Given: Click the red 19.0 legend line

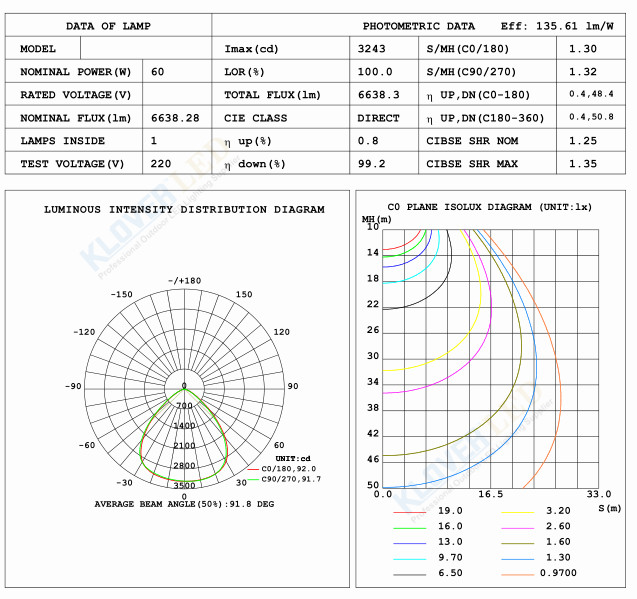Looking at the screenshot, I should click(410, 513).
